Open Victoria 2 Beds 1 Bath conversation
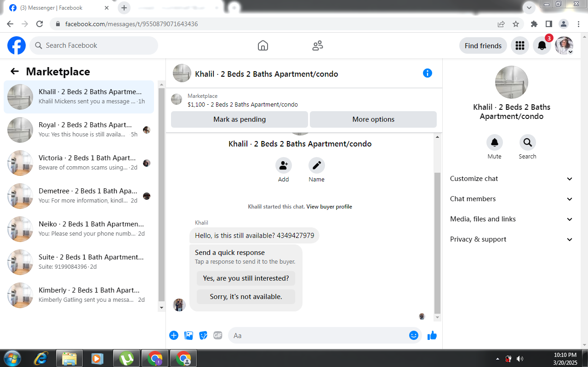This screenshot has height=367, width=588. (79, 163)
